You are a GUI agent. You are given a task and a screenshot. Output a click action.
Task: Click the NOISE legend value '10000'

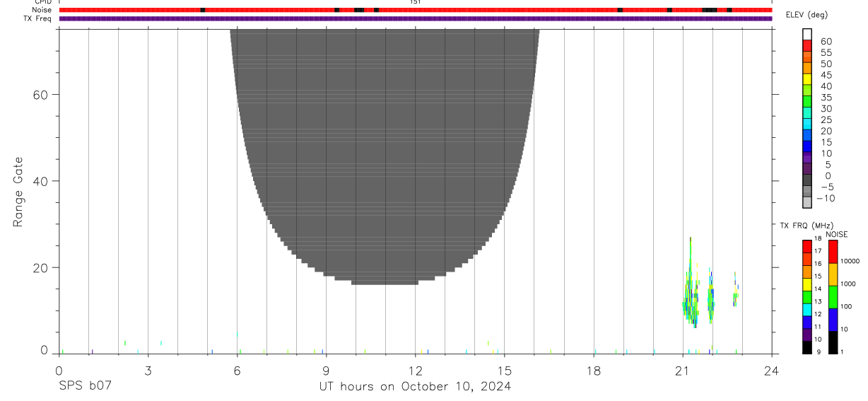point(852,261)
